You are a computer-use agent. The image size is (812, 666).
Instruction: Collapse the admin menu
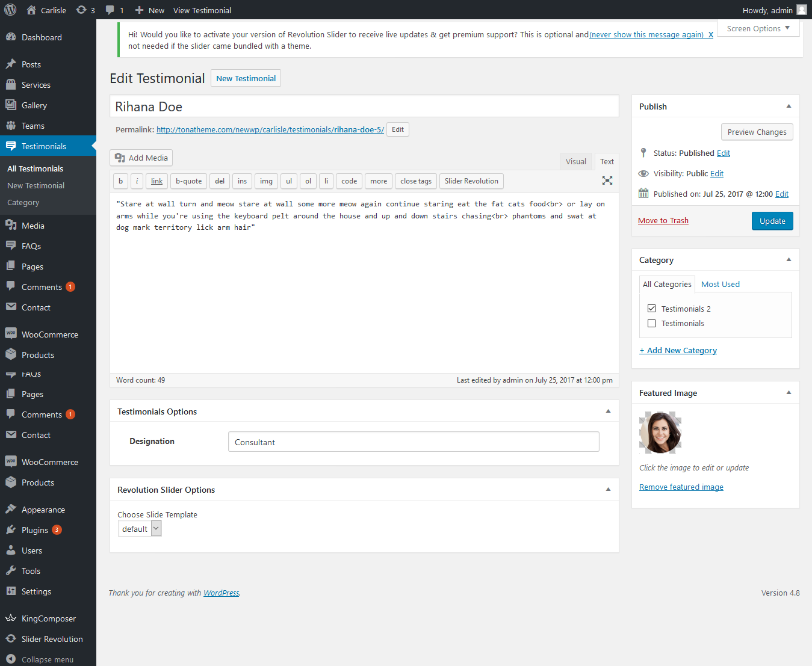pos(47,659)
